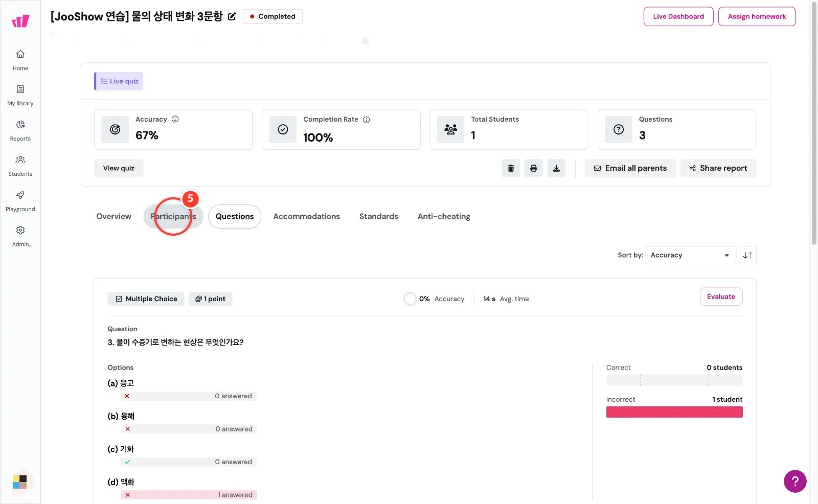The width and height of the screenshot is (818, 504).
Task: Open the help question mark bubble
Action: (x=795, y=481)
